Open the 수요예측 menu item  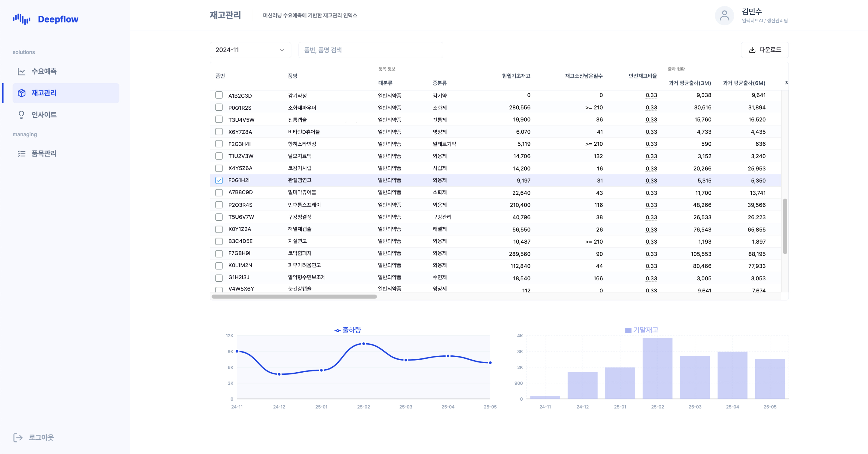click(x=44, y=71)
